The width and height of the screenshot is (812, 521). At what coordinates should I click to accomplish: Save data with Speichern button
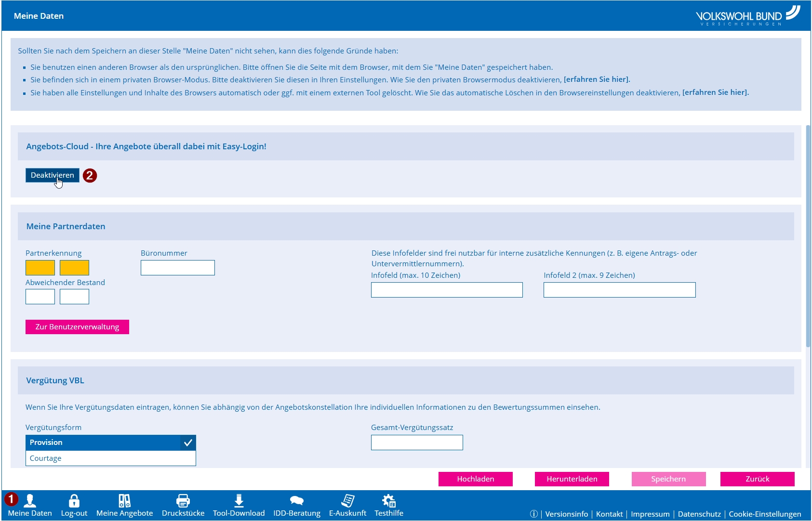[x=669, y=479]
